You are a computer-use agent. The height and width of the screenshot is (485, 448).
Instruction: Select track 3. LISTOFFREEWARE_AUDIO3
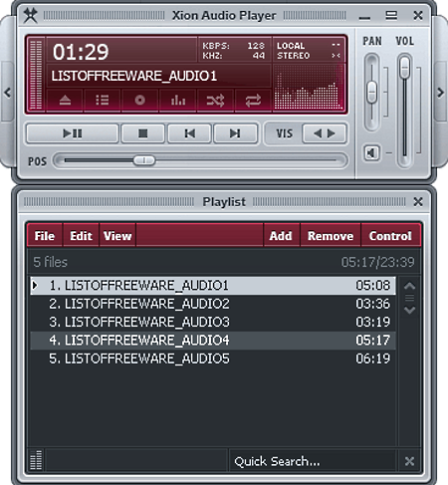[x=213, y=322]
